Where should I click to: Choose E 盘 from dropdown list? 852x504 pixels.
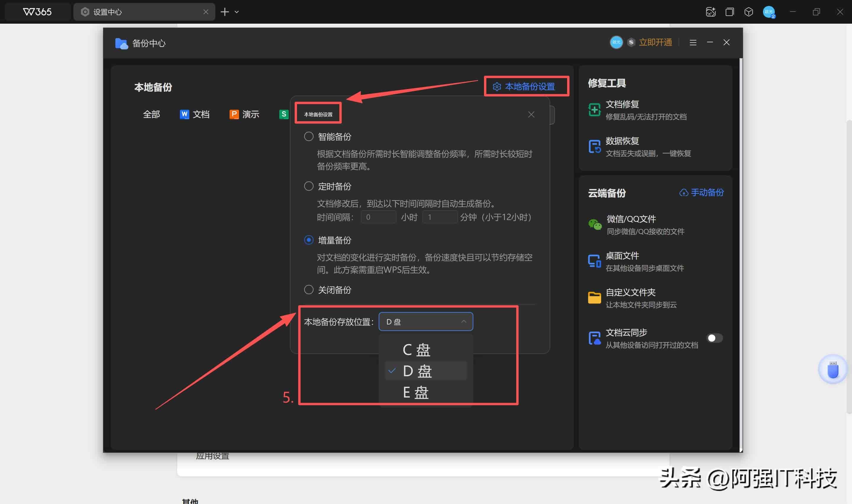coord(425,392)
